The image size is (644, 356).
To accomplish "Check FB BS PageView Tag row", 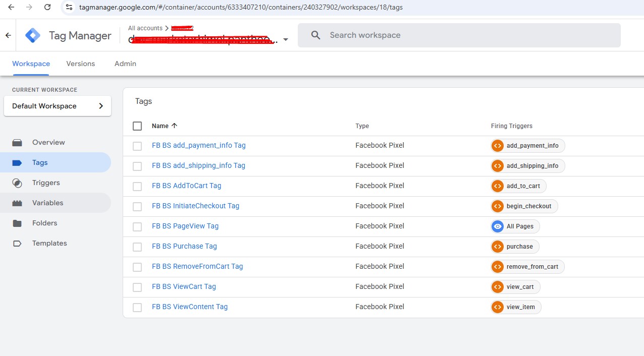I will click(137, 227).
